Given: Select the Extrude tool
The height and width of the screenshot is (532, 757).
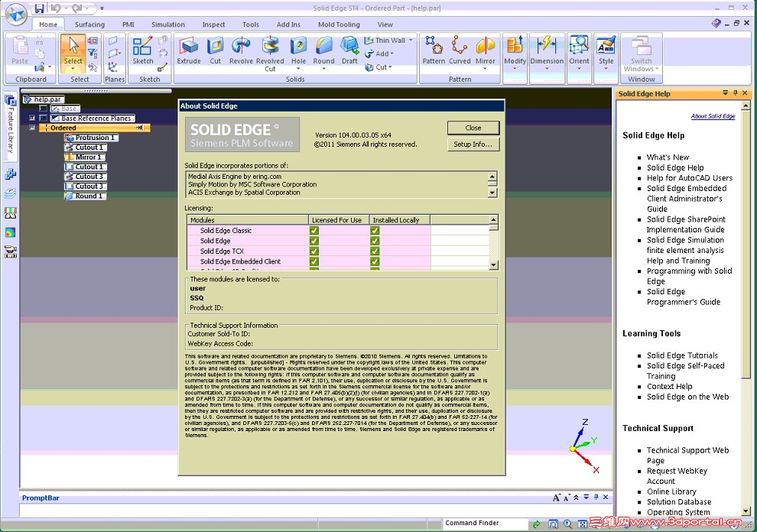Looking at the screenshot, I should (x=188, y=50).
